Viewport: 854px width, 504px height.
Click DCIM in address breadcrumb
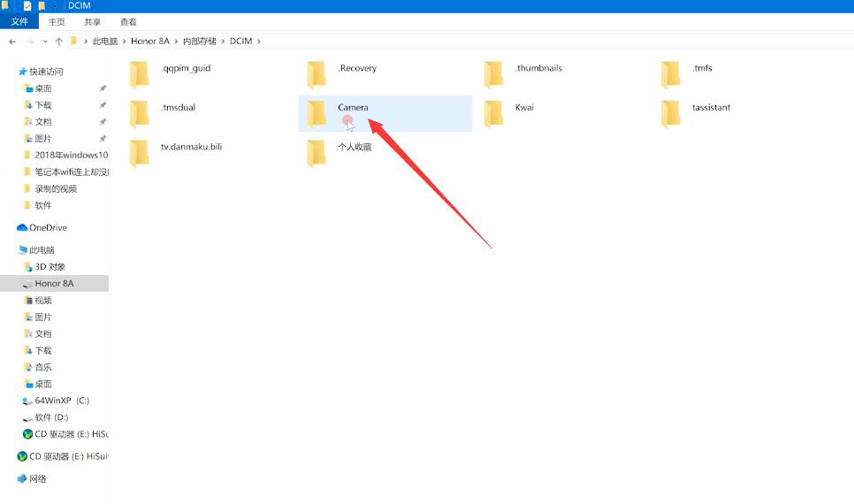click(x=240, y=41)
